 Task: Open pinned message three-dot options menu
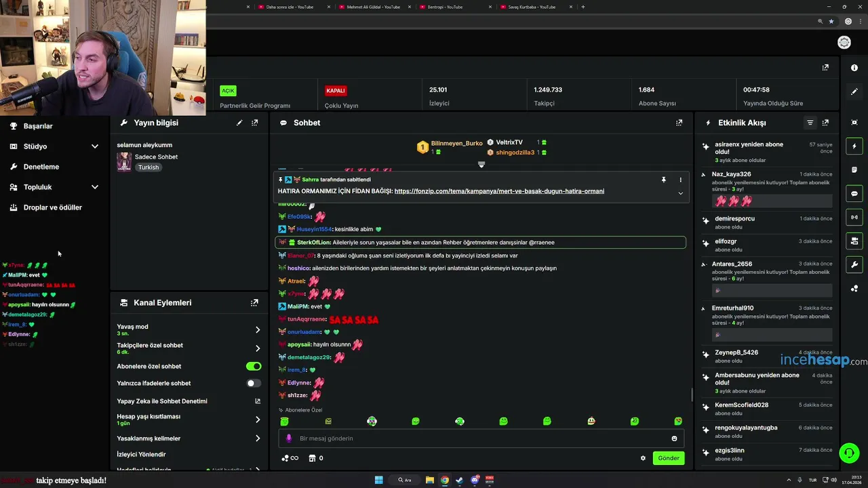coord(680,180)
